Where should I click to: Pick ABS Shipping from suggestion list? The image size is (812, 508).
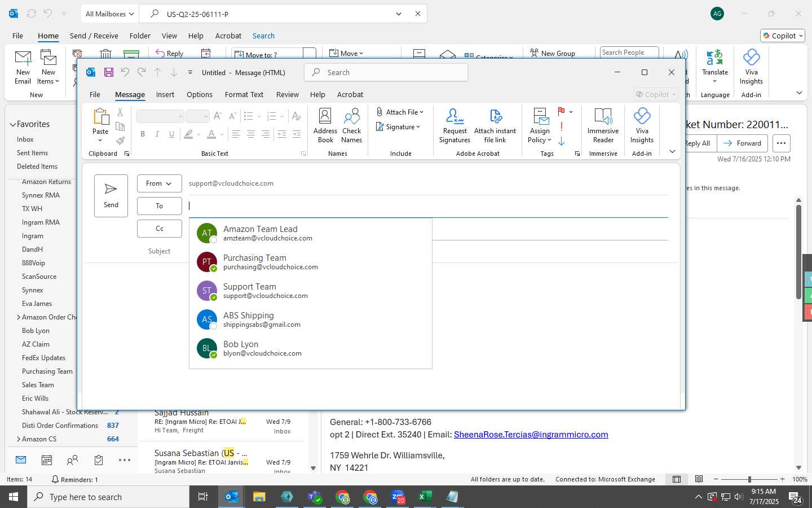click(x=310, y=319)
